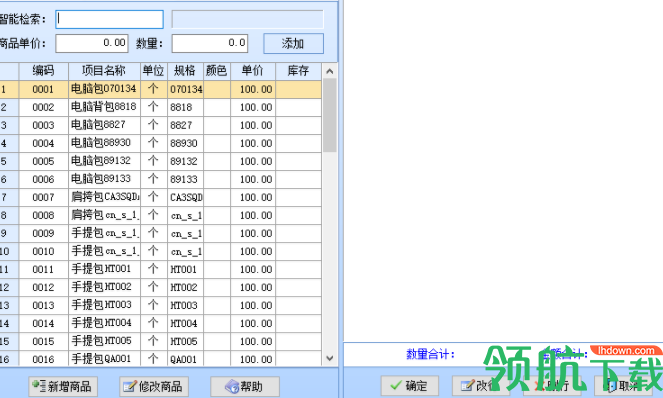Click the 单位 column header
This screenshot has height=398, width=663.
[x=153, y=71]
